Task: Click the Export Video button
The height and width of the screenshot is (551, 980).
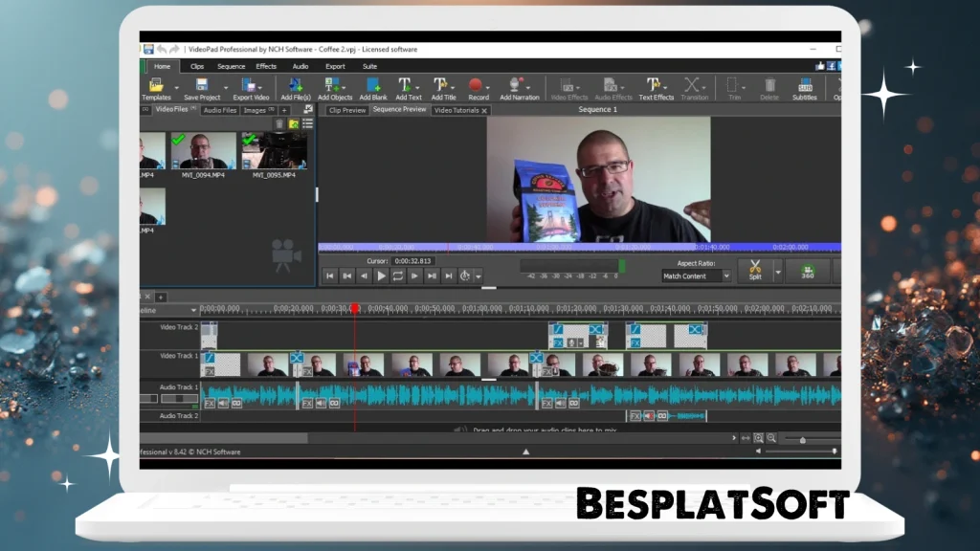Action: (x=250, y=88)
